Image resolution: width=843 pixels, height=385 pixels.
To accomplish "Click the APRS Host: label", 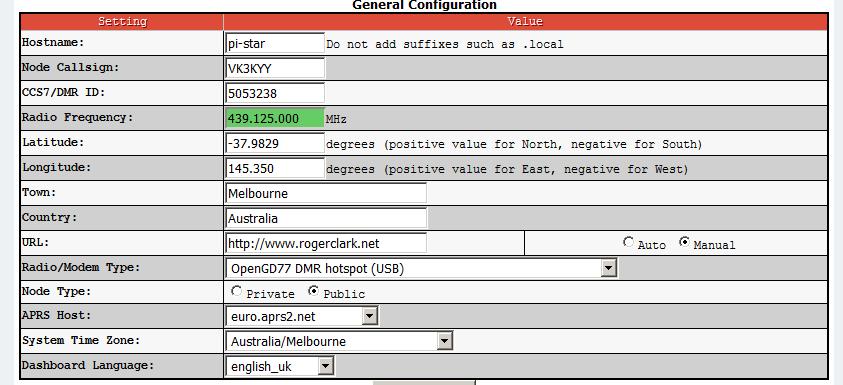I will [x=56, y=315].
